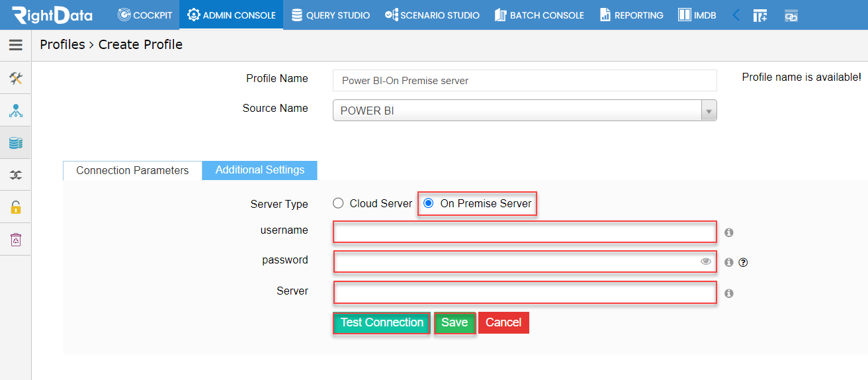Click the left chevron in top navigation

736,15
